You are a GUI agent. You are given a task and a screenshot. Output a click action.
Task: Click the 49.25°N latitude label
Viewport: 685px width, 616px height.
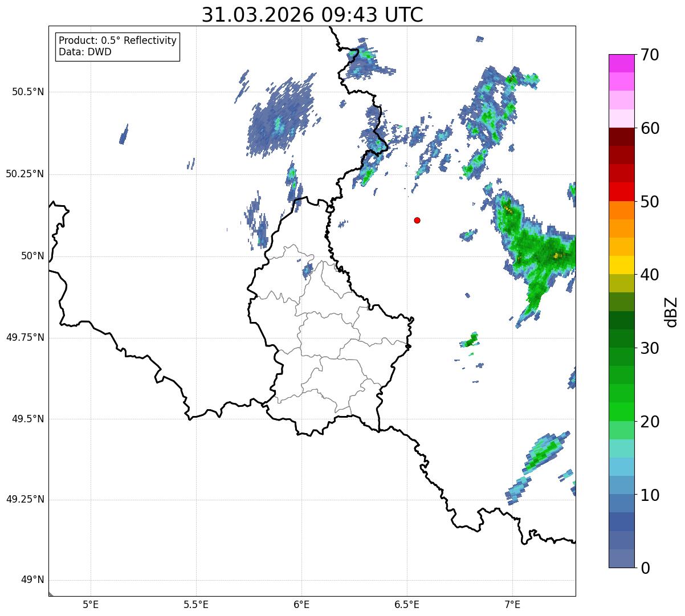tap(25, 499)
